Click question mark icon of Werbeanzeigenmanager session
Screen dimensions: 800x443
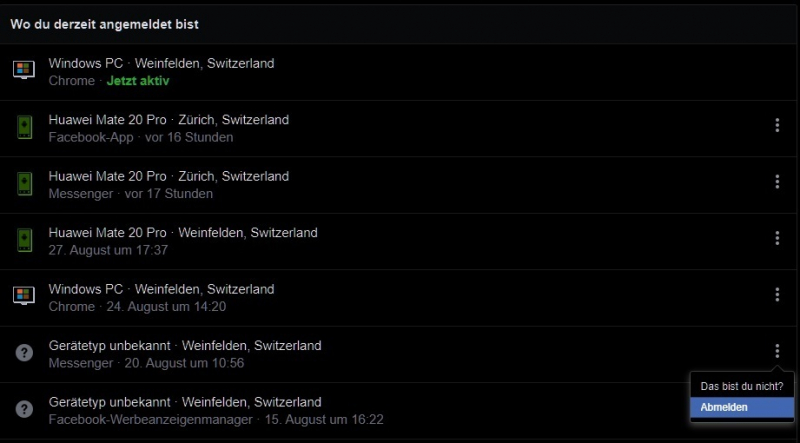pyautogui.click(x=24, y=409)
